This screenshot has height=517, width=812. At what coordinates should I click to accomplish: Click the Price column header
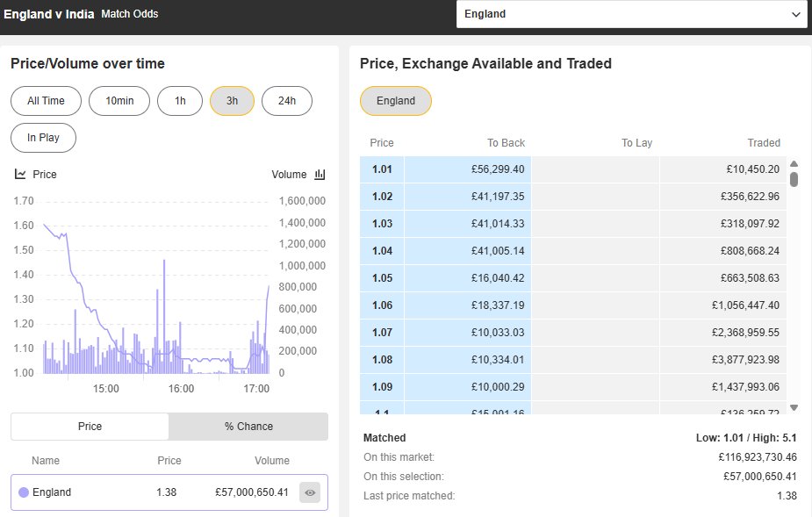tap(382, 143)
